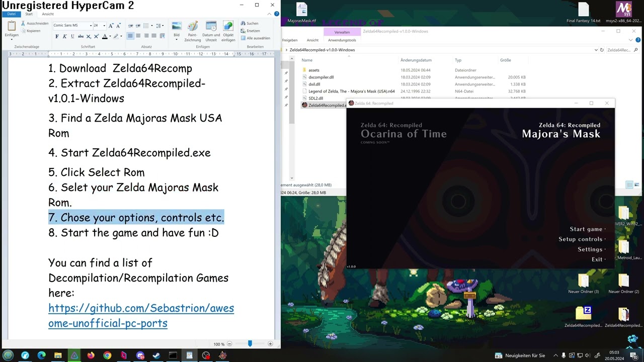Viewport: 644px width, 362px height.
Task: Open Anwendungstools tab in Explorer
Action: 342,40
